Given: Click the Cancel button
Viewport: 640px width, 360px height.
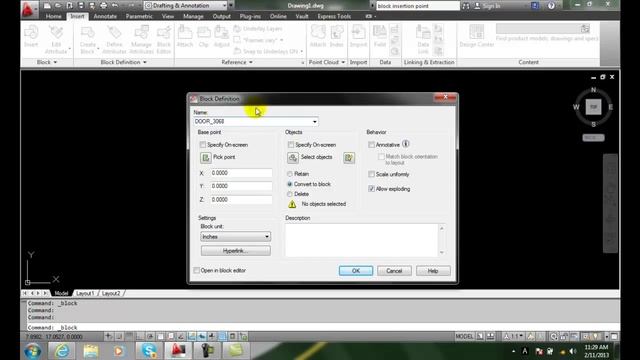Looking at the screenshot, I should 394,271.
